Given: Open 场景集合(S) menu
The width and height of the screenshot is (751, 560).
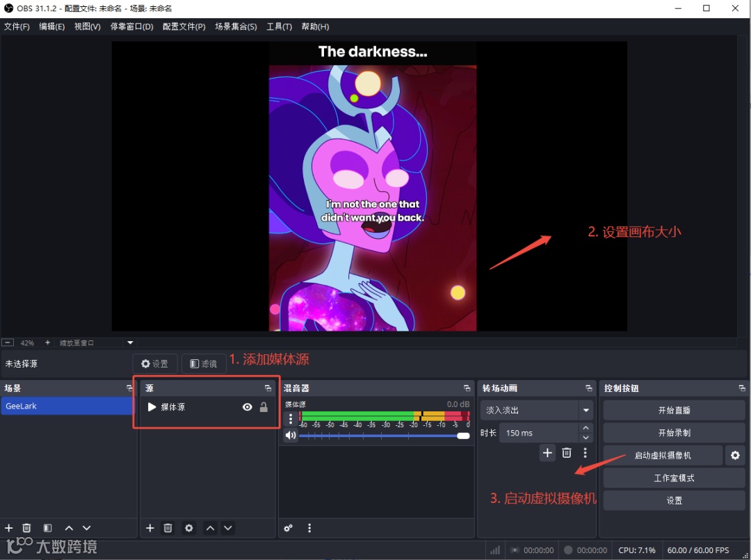Looking at the screenshot, I should pos(236,26).
